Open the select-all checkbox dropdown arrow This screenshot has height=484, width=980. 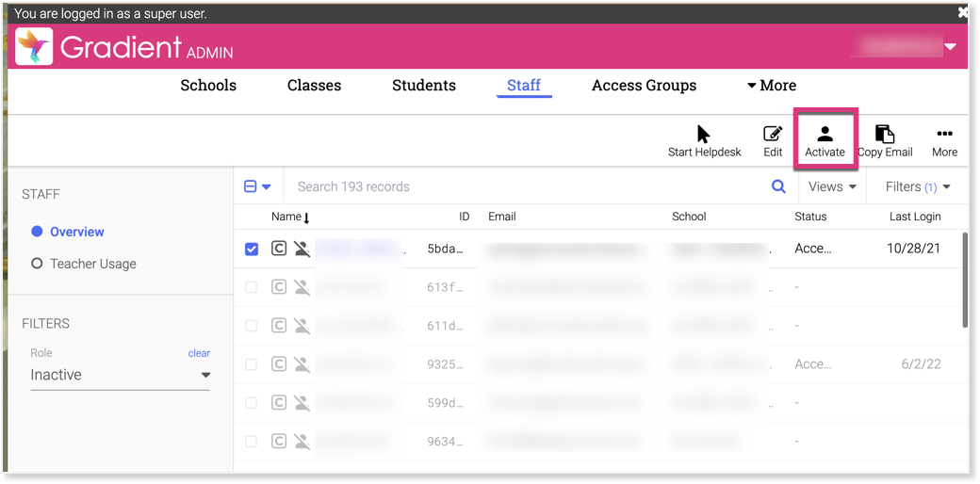[x=267, y=186]
